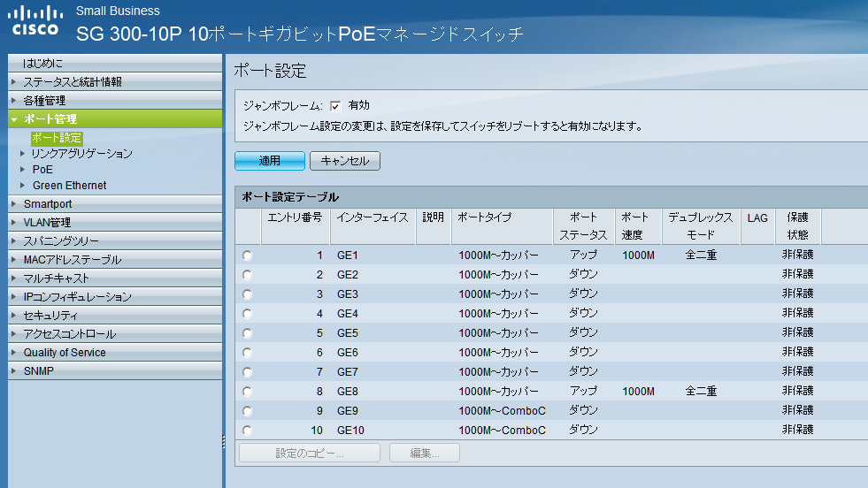Select the radio button for GE7

coord(247,372)
